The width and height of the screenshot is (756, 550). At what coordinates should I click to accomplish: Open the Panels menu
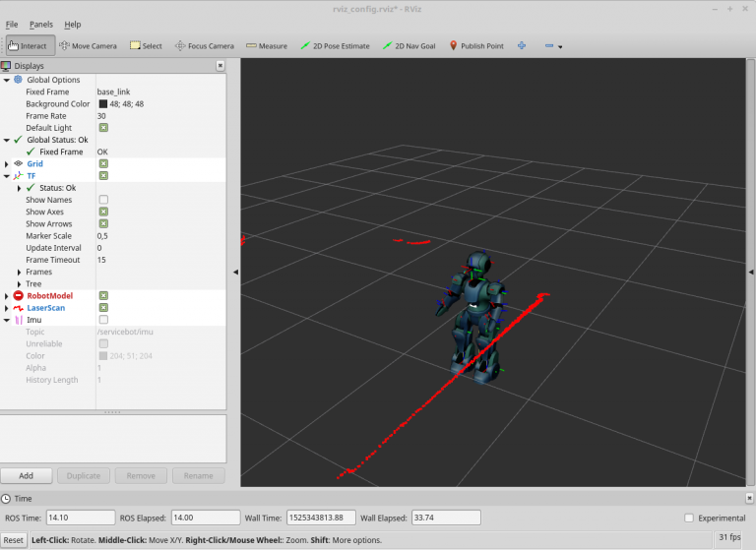40,24
